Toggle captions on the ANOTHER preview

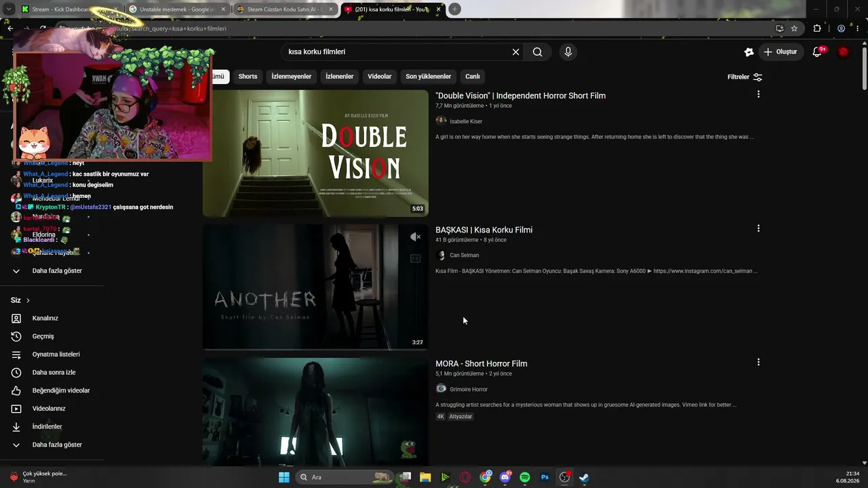tap(416, 258)
